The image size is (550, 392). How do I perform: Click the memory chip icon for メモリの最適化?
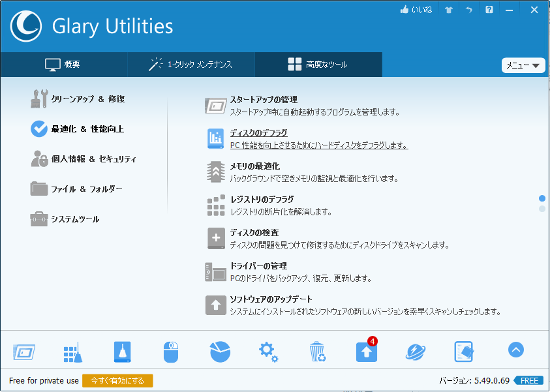click(216, 172)
